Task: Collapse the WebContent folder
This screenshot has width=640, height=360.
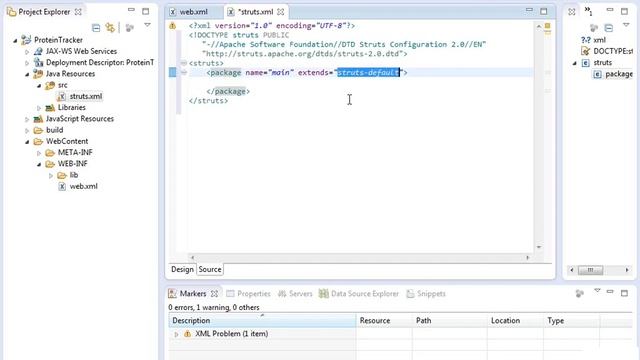Action: 27,142
